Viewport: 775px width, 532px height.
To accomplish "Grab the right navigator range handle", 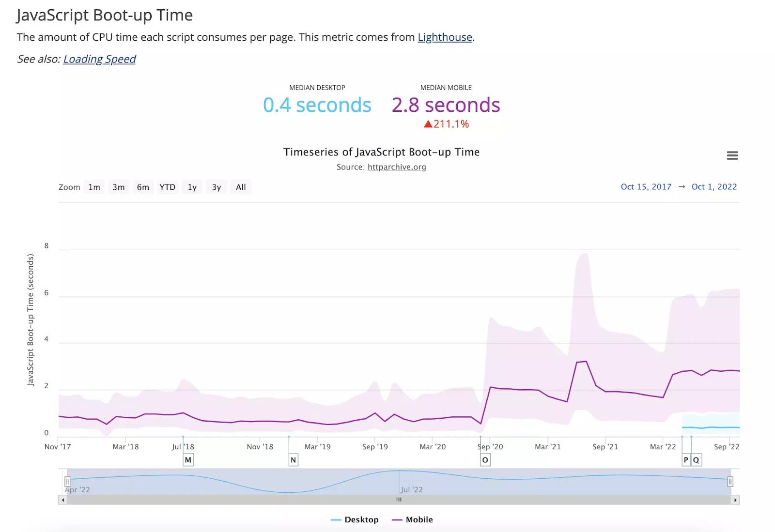I will point(730,482).
